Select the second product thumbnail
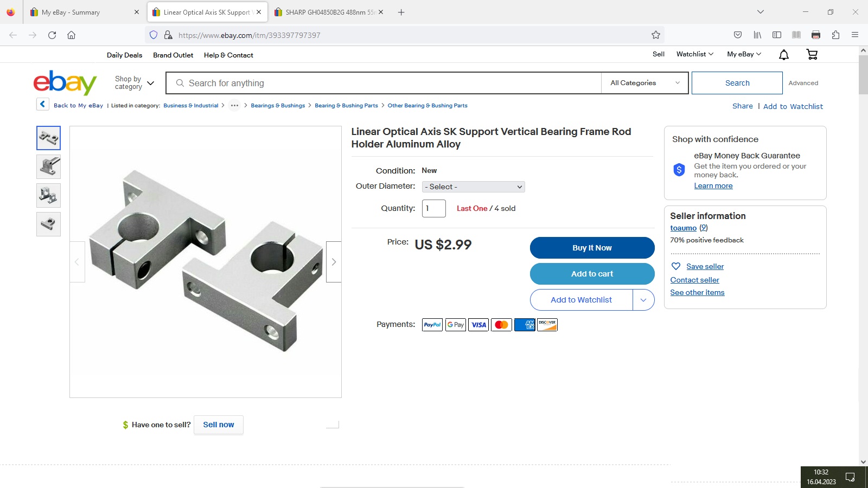868x488 pixels. tap(48, 166)
